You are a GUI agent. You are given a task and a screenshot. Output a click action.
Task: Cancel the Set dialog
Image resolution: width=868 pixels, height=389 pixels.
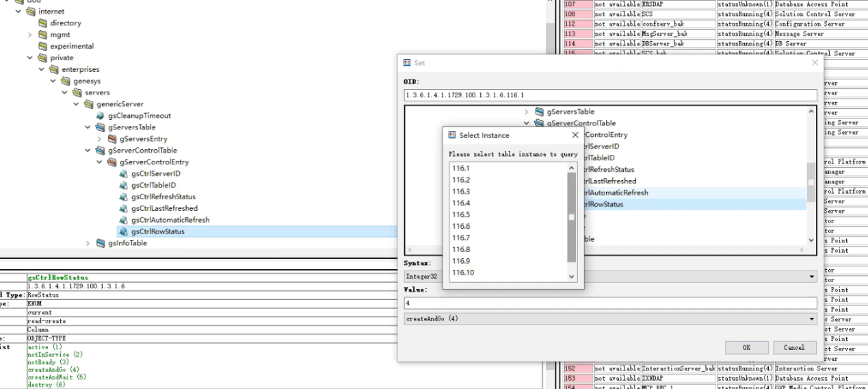tap(793, 347)
